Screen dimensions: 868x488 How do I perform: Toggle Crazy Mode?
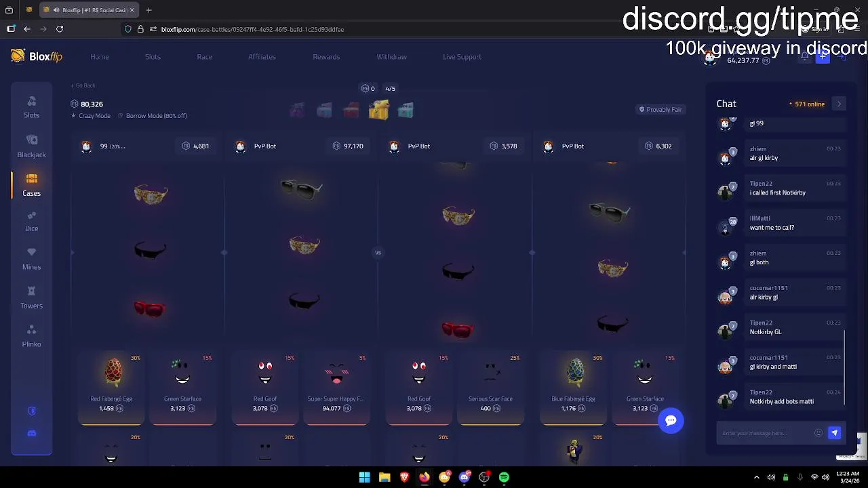[x=91, y=116]
